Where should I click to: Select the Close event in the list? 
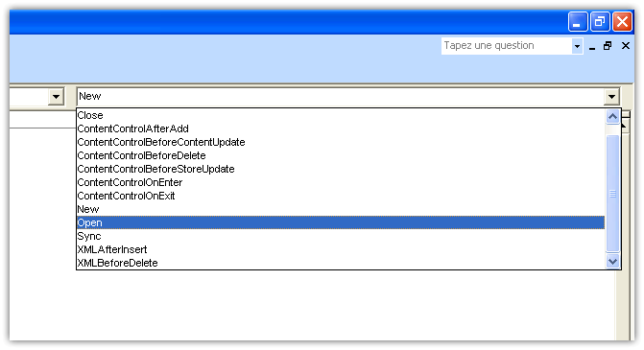pyautogui.click(x=341, y=115)
